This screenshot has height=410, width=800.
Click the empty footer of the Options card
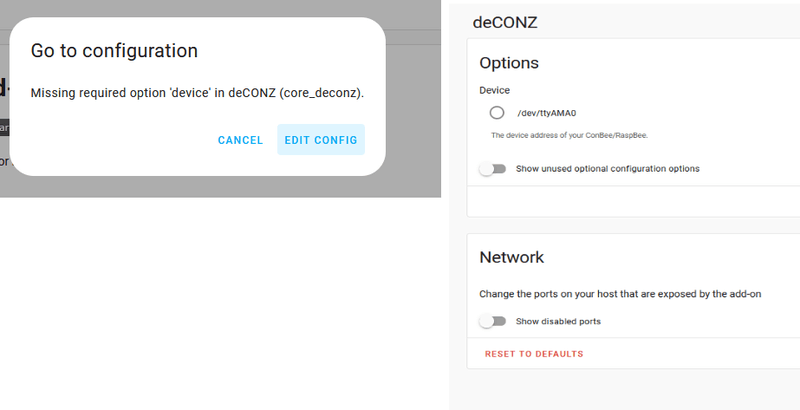[x=630, y=202]
